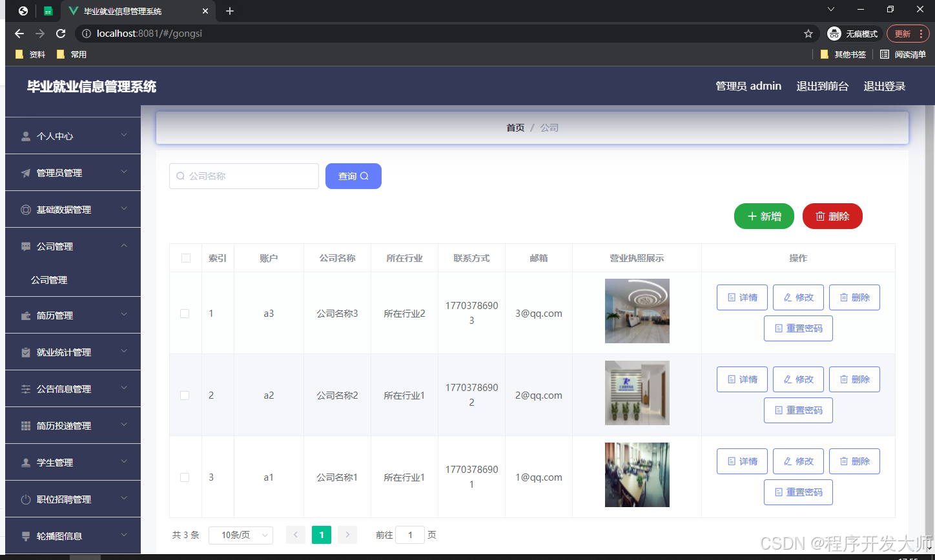Expand the 简历管理 menu chevron

point(125,314)
